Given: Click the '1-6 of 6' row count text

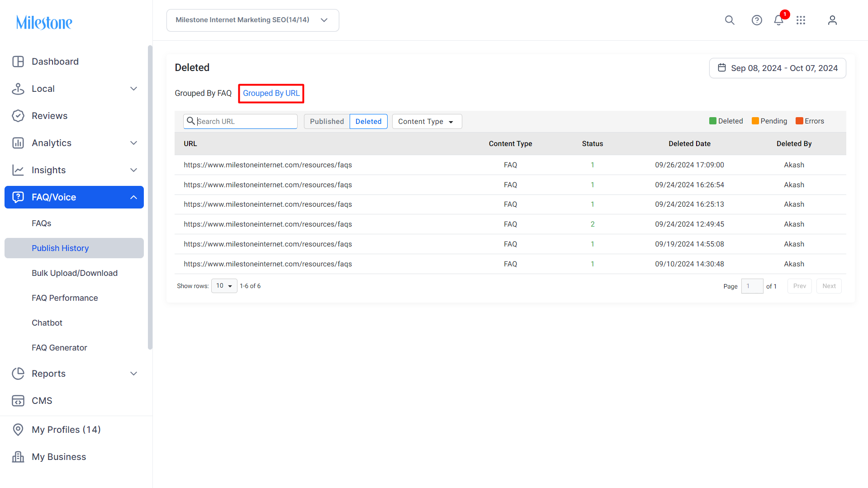Looking at the screenshot, I should pos(250,286).
